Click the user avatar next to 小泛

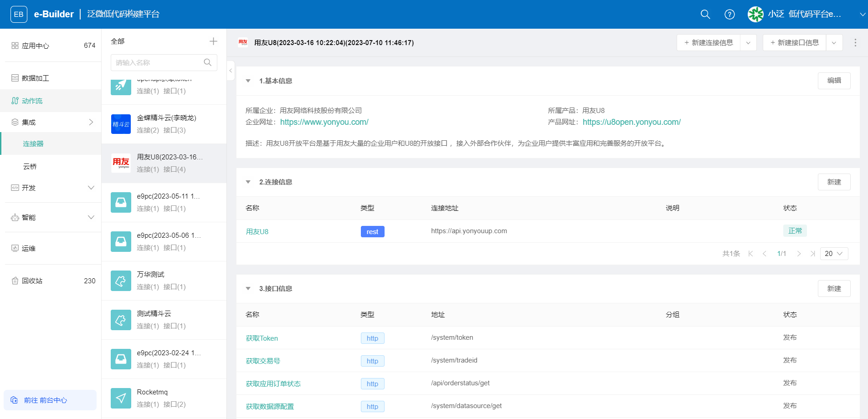755,14
